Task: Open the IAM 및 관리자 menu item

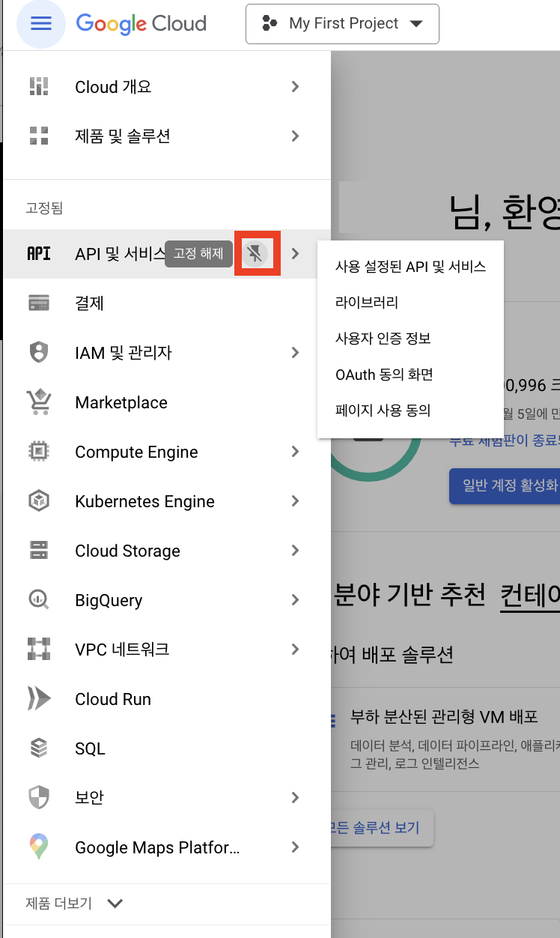Action: 167,353
